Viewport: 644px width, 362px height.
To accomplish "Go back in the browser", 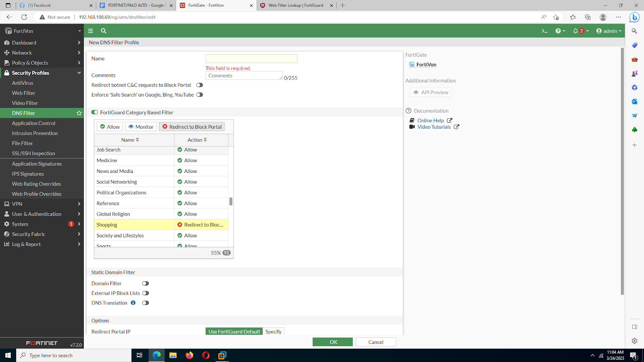I will pos(9,17).
